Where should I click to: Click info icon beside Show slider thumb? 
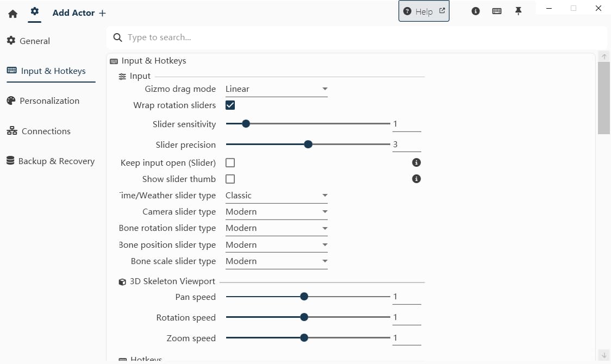(416, 179)
